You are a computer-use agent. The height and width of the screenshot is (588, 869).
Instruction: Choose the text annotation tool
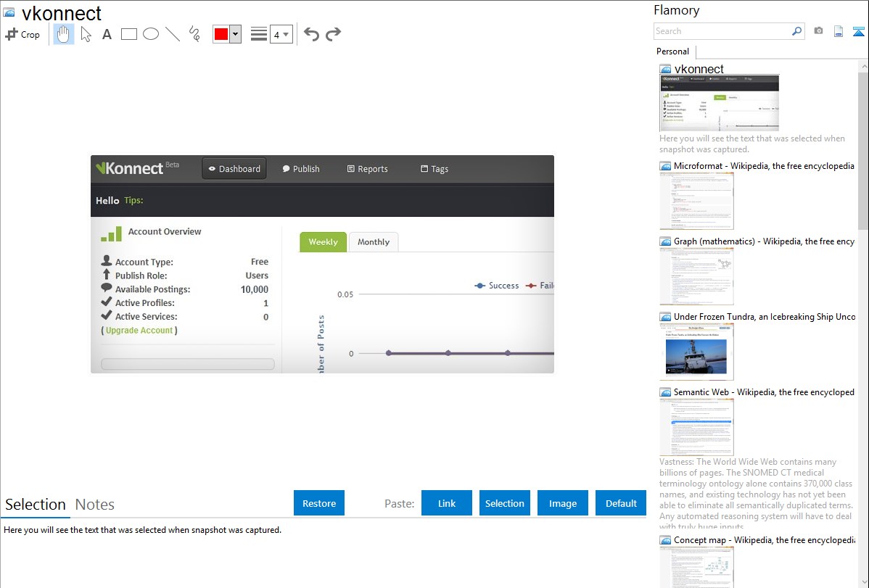107,34
